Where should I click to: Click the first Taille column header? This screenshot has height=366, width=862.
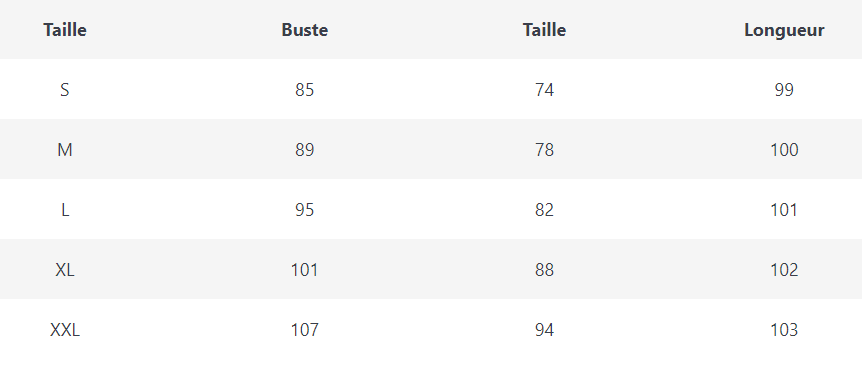tap(65, 30)
